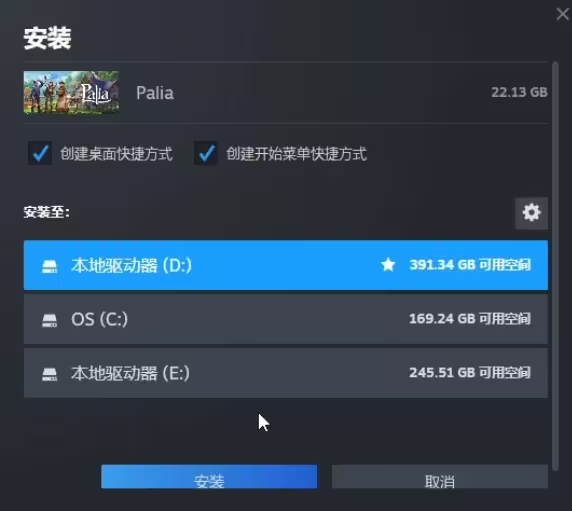Viewport: 572px width, 511px height.
Task: Click the star icon on drive D
Action: click(x=388, y=265)
